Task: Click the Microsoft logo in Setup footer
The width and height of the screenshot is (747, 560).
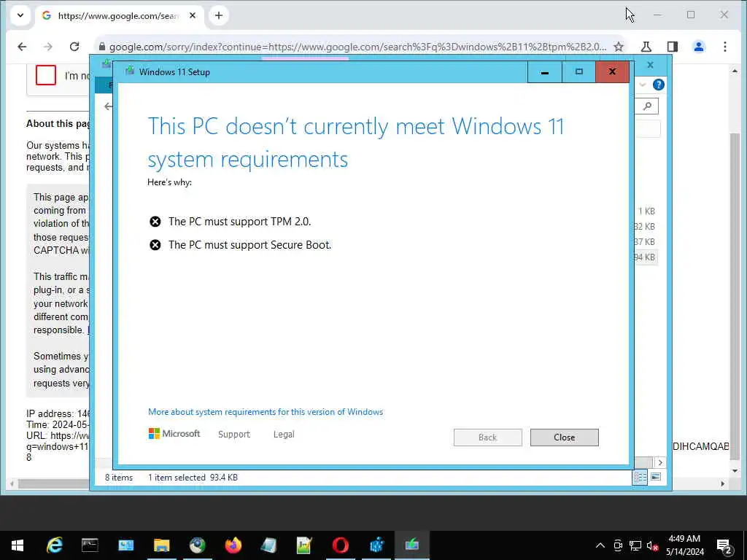Action: coord(174,434)
